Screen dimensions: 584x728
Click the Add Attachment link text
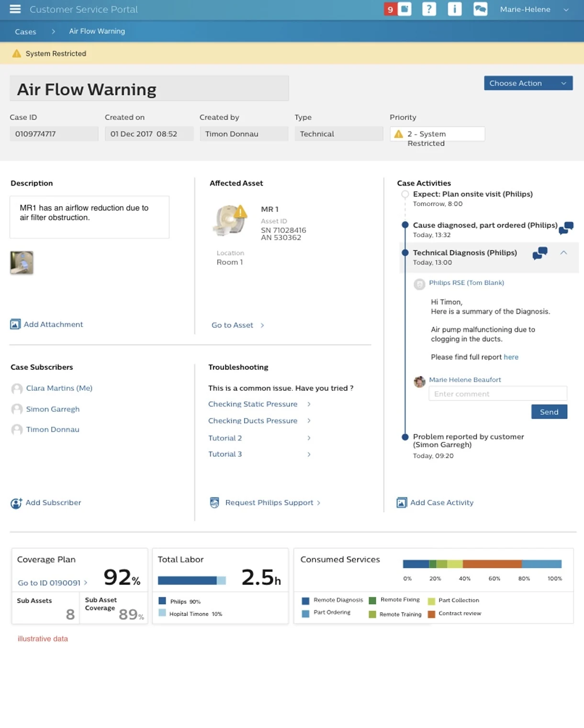coord(54,324)
